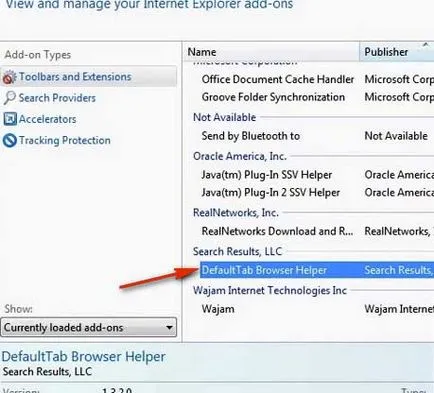Click the Tracking Protection icon

tap(10, 140)
